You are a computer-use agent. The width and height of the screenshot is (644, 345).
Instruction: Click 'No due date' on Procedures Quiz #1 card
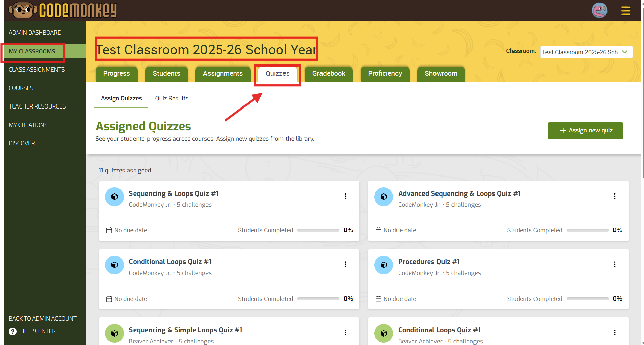click(x=400, y=299)
